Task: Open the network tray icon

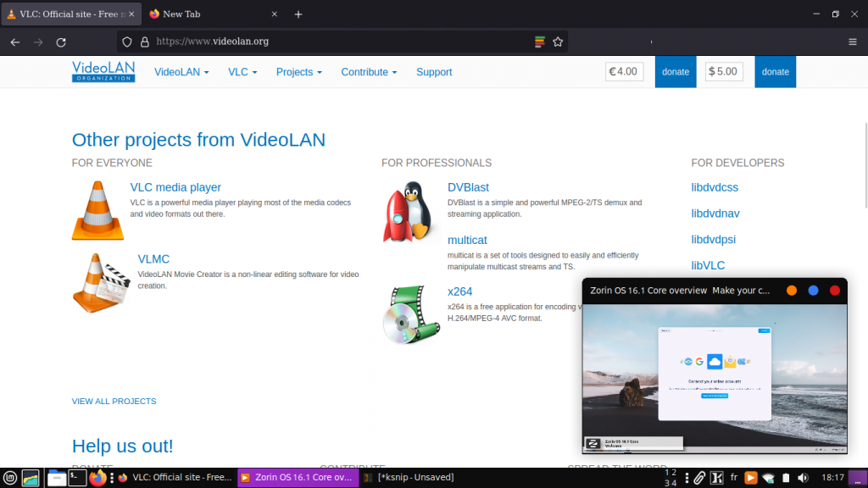Action: (x=768, y=478)
